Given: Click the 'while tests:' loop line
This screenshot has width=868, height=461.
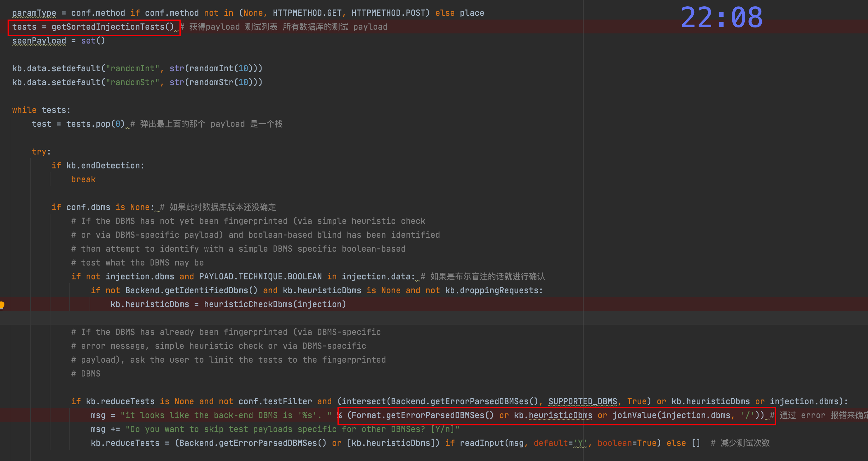Looking at the screenshot, I should pyautogui.click(x=41, y=110).
